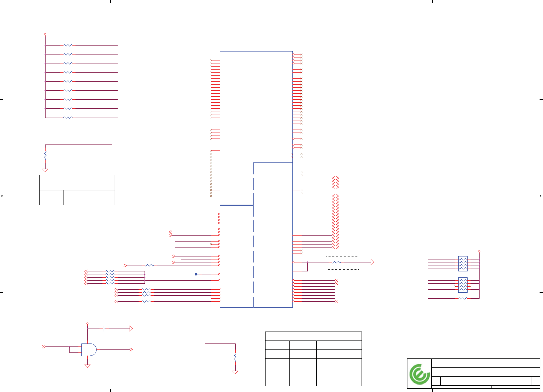
Task: Click the ground arrow right of the capacitor
Action: click(131, 329)
